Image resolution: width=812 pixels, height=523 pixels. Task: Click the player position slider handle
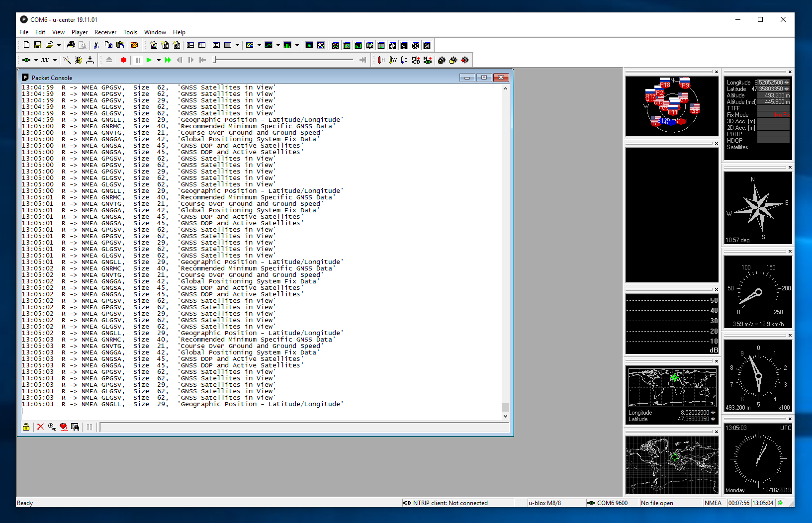pos(214,60)
